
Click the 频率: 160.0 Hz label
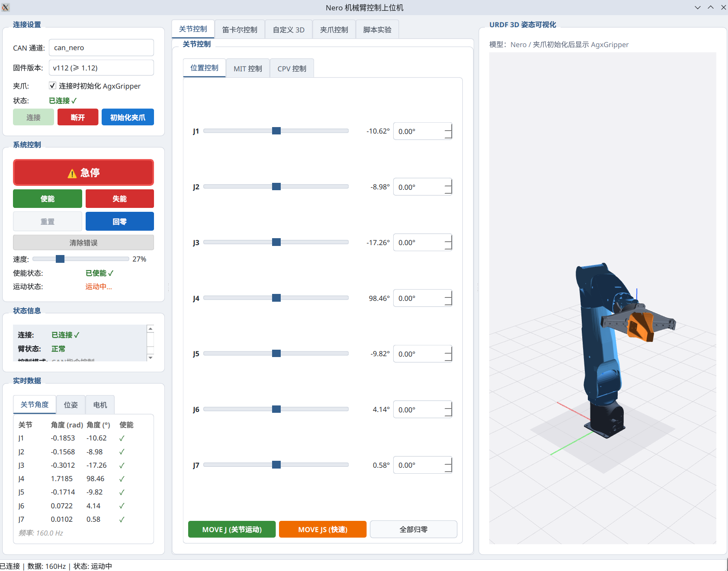click(41, 533)
